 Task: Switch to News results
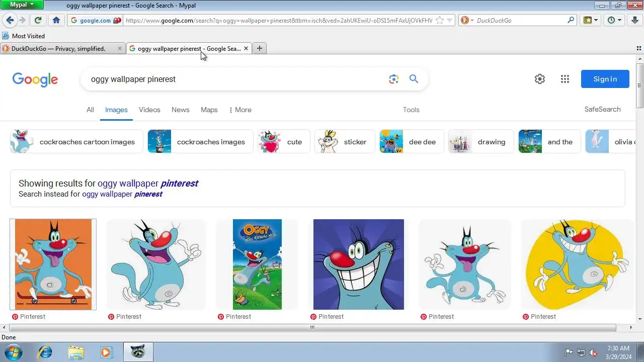click(x=181, y=110)
